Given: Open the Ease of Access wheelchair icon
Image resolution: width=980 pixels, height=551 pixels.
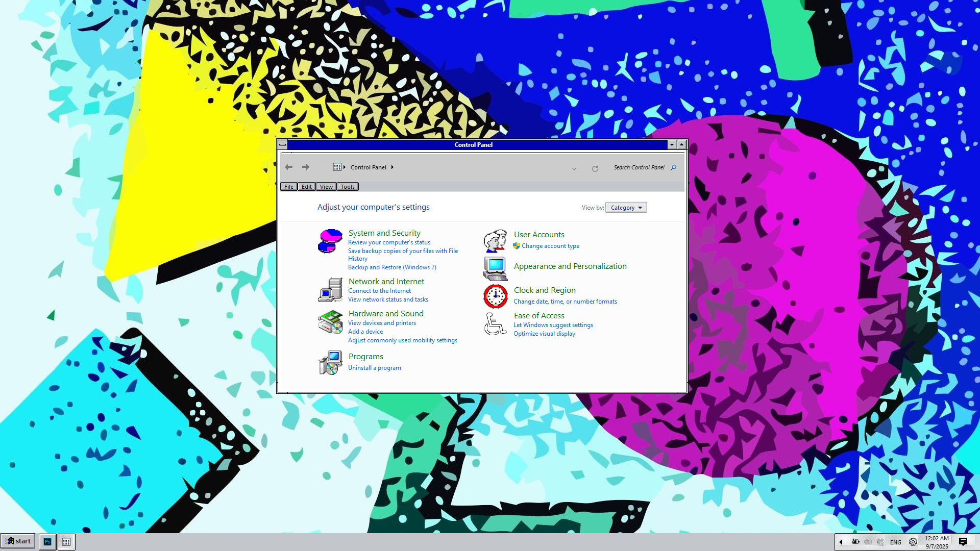Looking at the screenshot, I should pyautogui.click(x=495, y=324).
